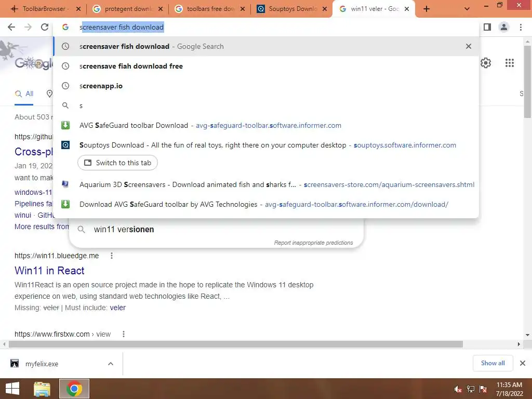532x399 pixels.
Task: Click Report inappropriate predictions
Action: click(313, 243)
